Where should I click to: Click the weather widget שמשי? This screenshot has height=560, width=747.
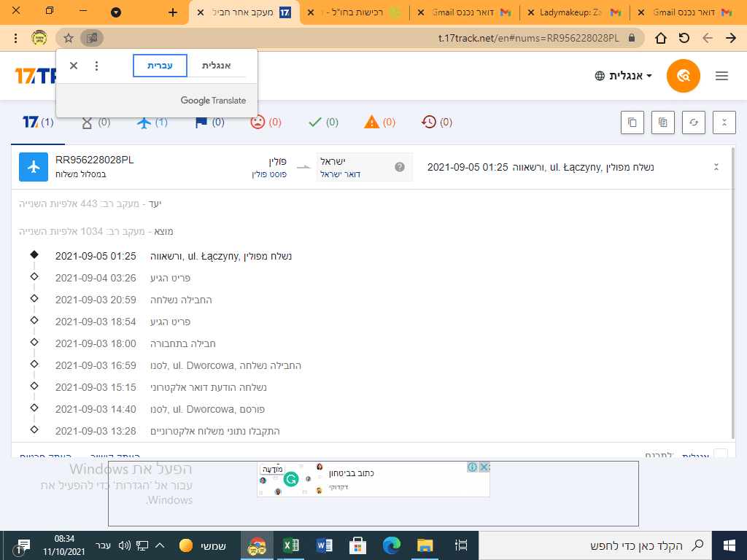pos(203,545)
